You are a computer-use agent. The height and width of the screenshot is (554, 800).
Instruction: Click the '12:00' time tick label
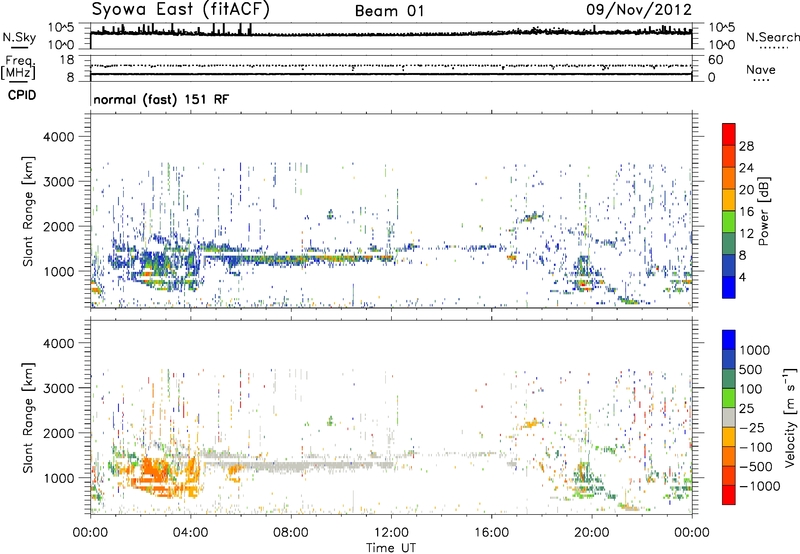391,533
